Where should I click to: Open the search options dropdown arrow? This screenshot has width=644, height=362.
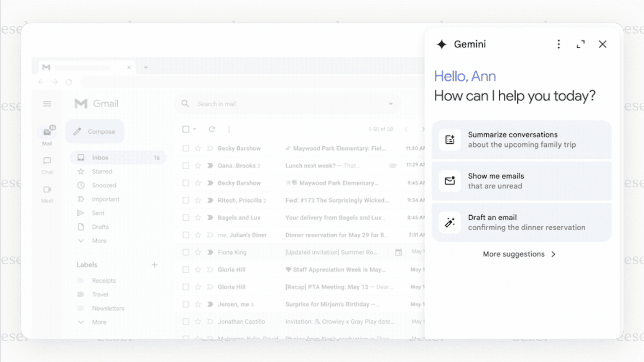pos(390,103)
